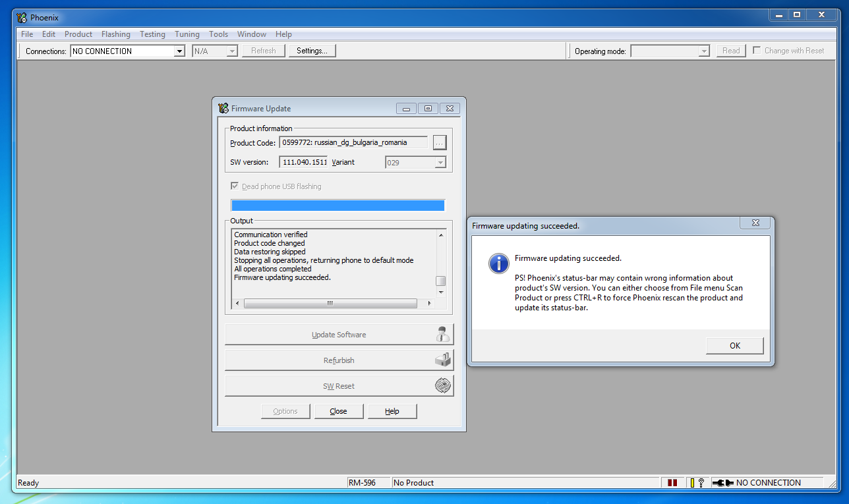Minimize the Firmware Update window
Screen dimensions: 849x504
pos(406,109)
